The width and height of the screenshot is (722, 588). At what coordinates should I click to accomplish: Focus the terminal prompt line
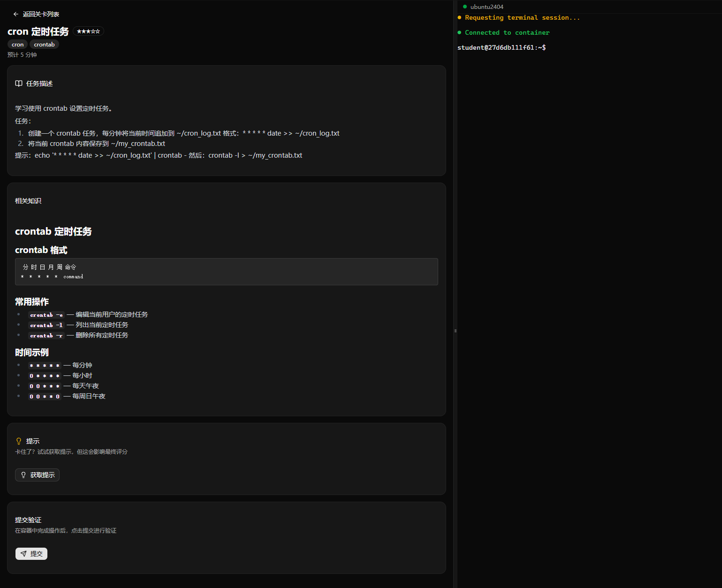tap(502, 47)
